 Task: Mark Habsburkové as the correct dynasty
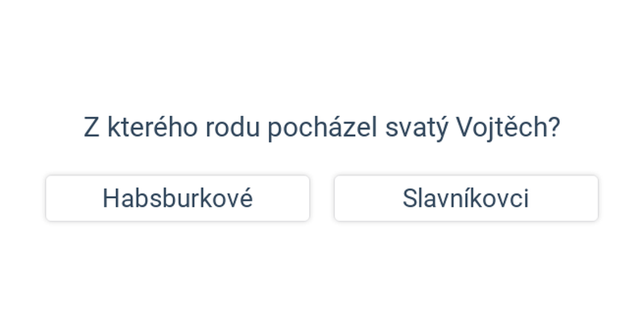click(x=177, y=198)
